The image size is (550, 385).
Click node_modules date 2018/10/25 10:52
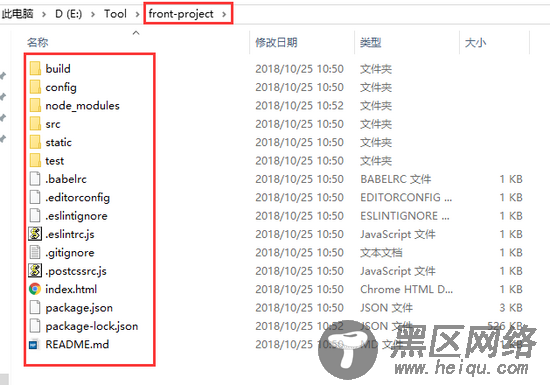point(300,106)
